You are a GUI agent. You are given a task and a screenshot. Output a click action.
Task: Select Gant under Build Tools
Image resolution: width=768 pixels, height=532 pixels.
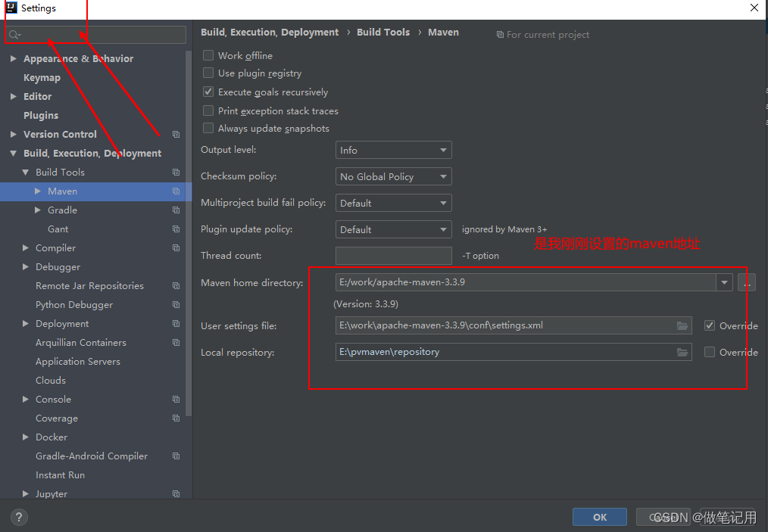[x=58, y=229]
